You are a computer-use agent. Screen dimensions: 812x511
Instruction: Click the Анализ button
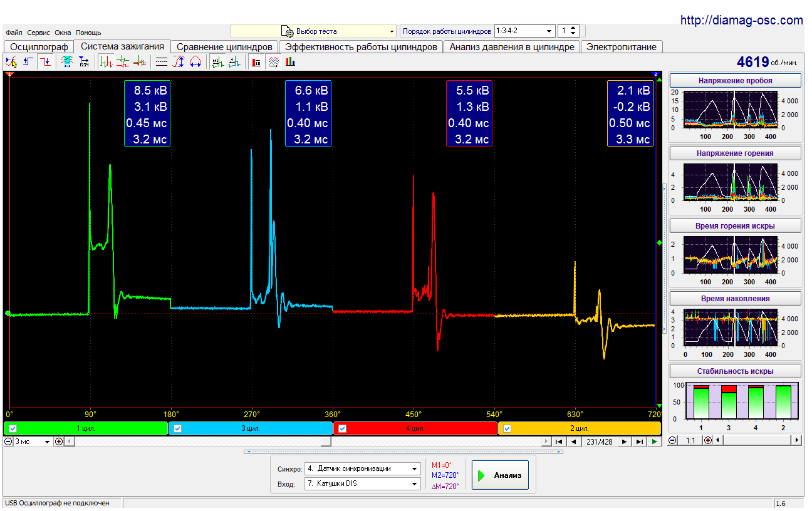point(500,475)
